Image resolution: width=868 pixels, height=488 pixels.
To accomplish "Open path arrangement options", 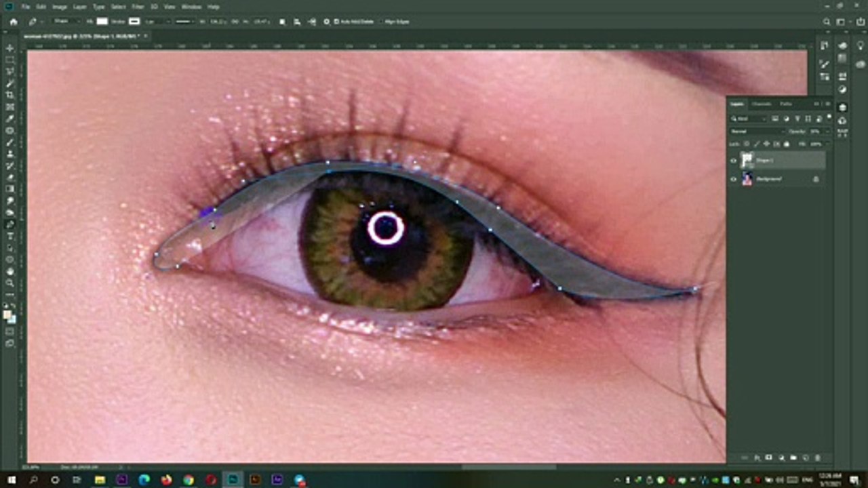I will (312, 22).
